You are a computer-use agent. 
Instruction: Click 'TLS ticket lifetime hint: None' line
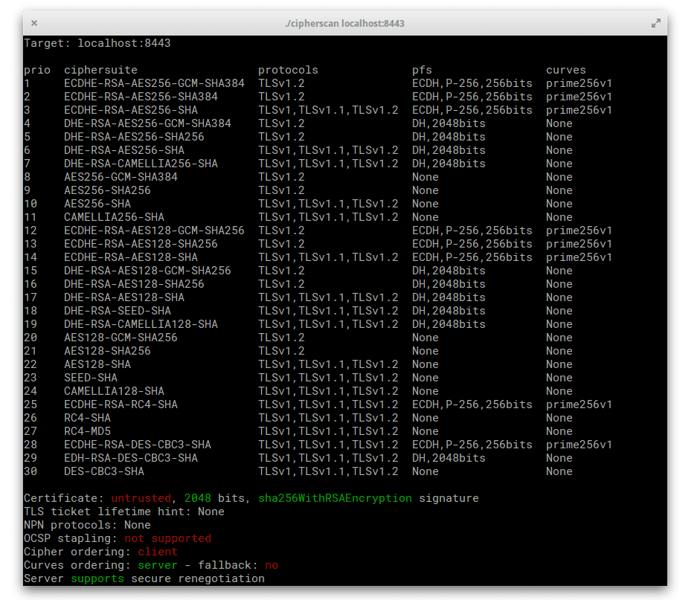pyautogui.click(x=124, y=512)
